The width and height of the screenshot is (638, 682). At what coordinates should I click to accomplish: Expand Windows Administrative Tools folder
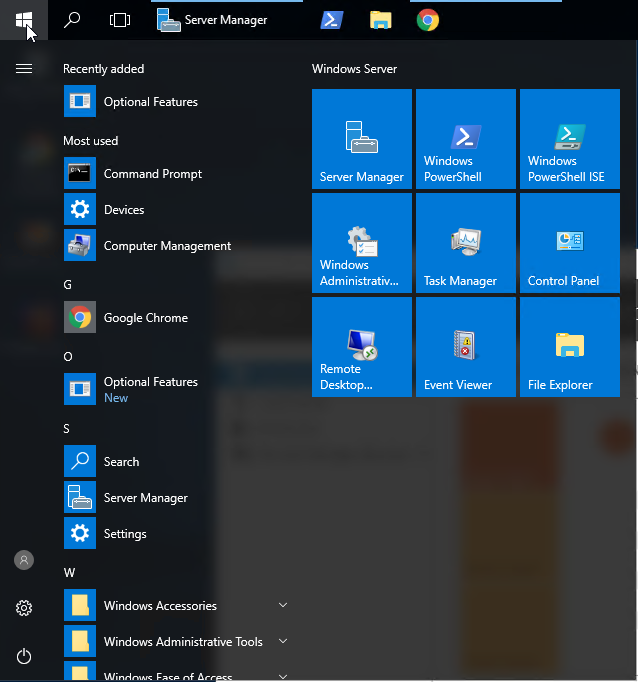point(177,642)
